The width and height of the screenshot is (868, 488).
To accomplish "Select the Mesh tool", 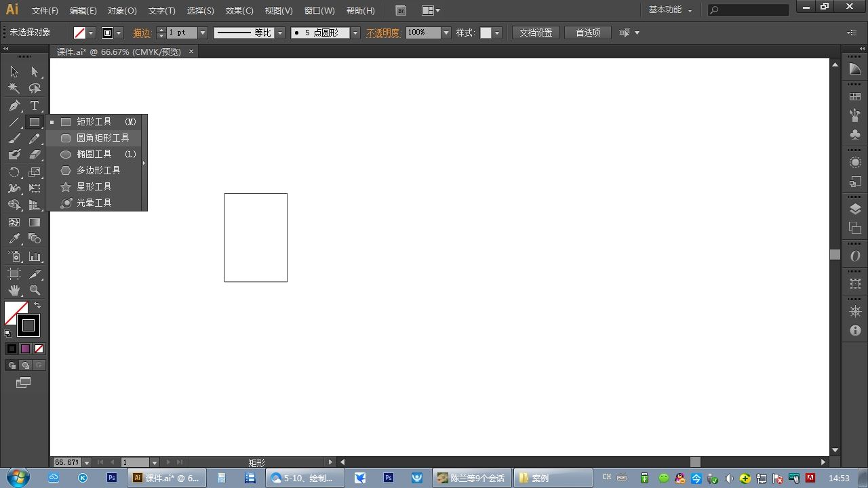I will 14,222.
